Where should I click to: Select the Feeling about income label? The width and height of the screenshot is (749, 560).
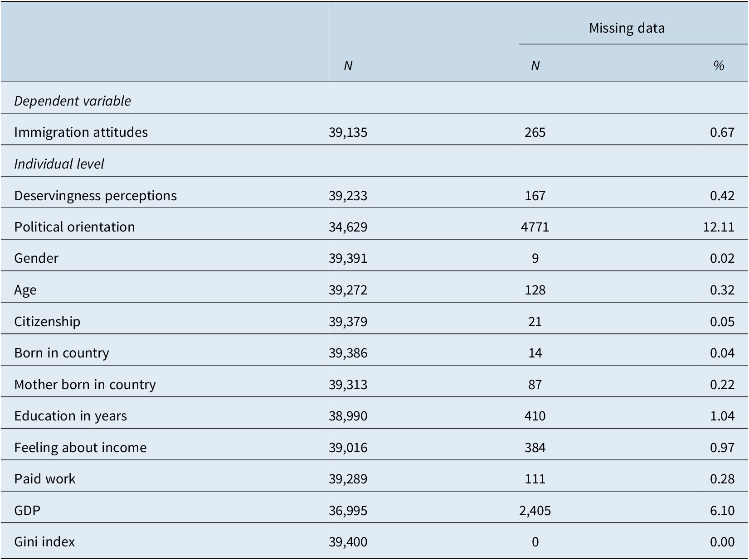click(80, 447)
